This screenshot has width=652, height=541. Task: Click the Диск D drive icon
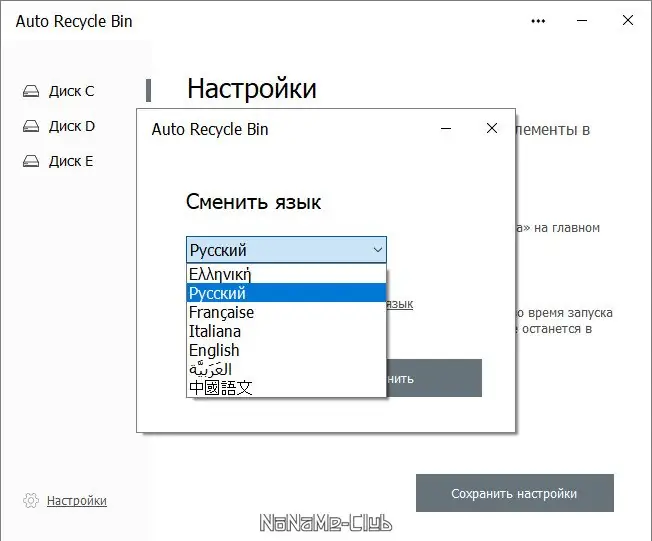click(31, 126)
